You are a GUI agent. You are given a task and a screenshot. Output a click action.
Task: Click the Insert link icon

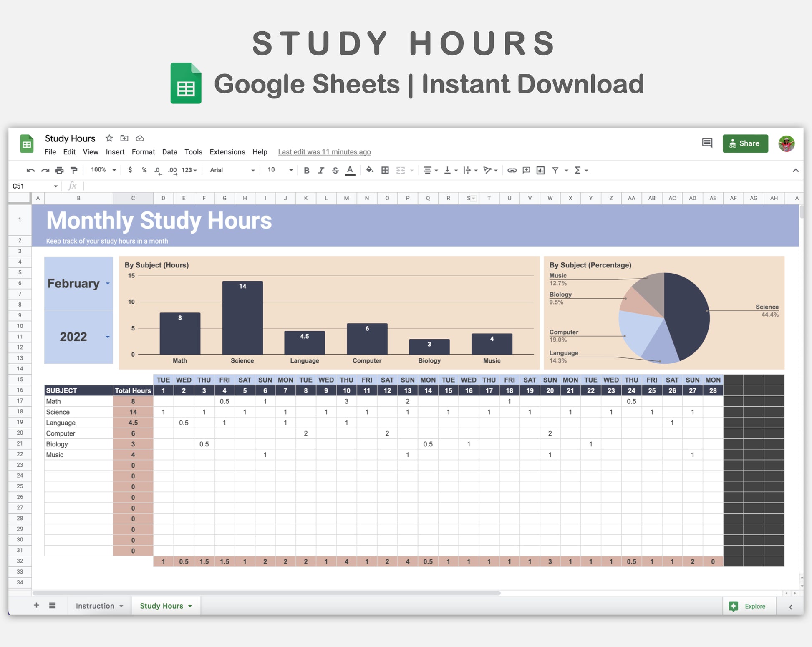click(512, 170)
